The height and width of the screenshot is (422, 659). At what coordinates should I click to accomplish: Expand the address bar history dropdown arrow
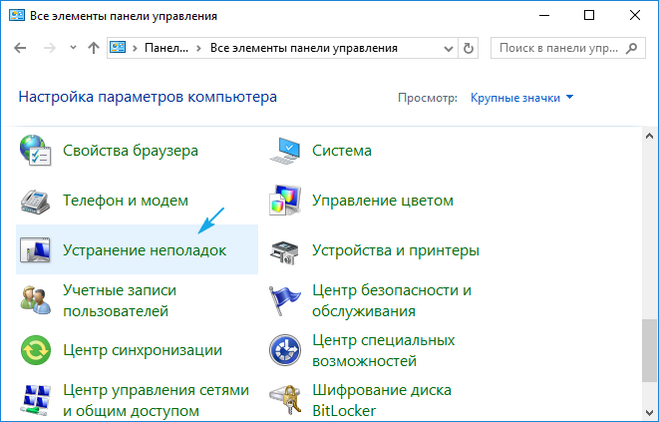(445, 48)
